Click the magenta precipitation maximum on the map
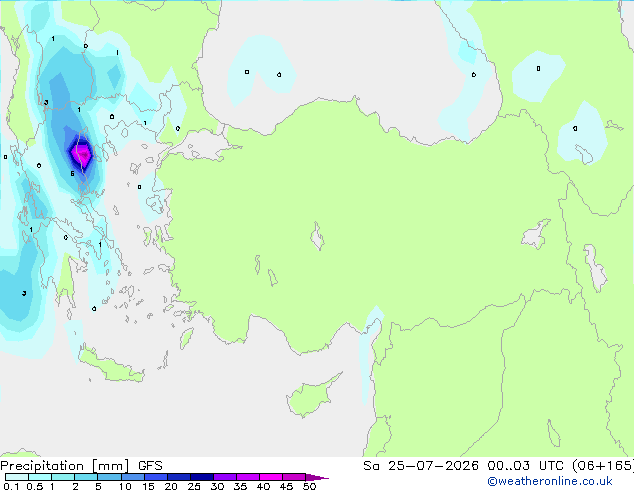Screen dimensions: 634x490 (82, 154)
